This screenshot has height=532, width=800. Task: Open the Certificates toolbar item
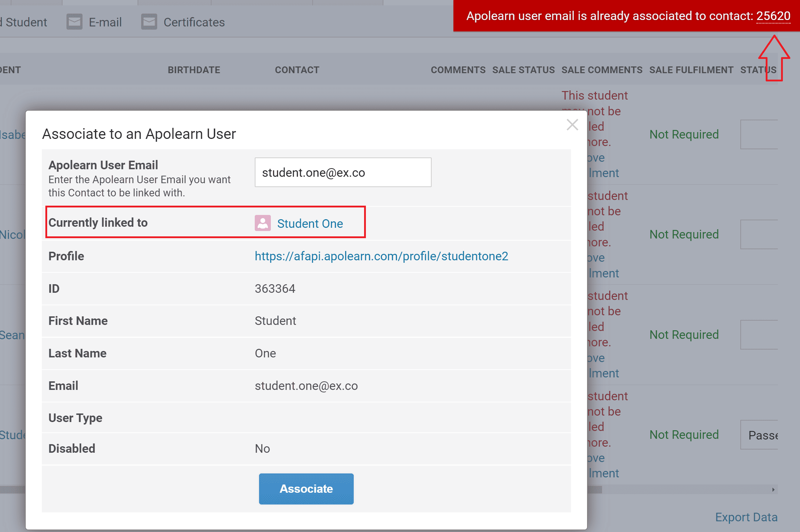point(194,22)
